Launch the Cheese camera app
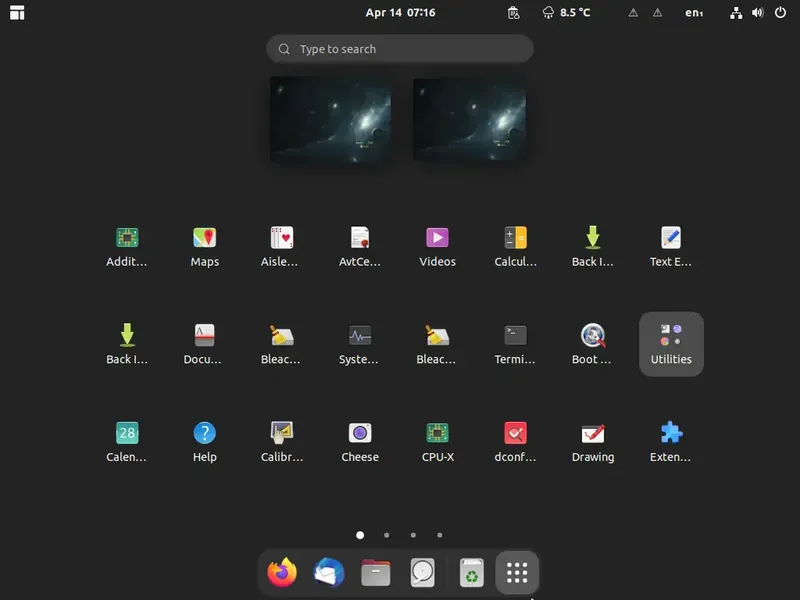Image resolution: width=800 pixels, height=600 pixels. click(360, 442)
